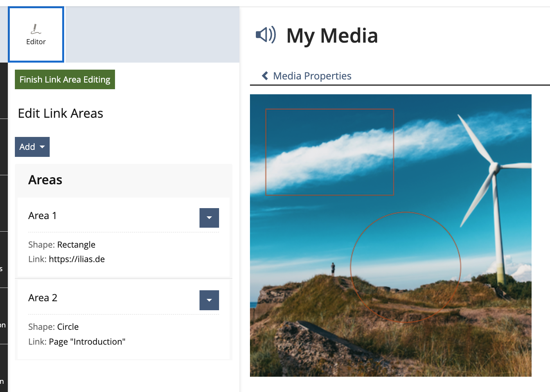Screen dimensions: 550x392
Task: Click the Area 2 item title
Action: click(x=43, y=298)
